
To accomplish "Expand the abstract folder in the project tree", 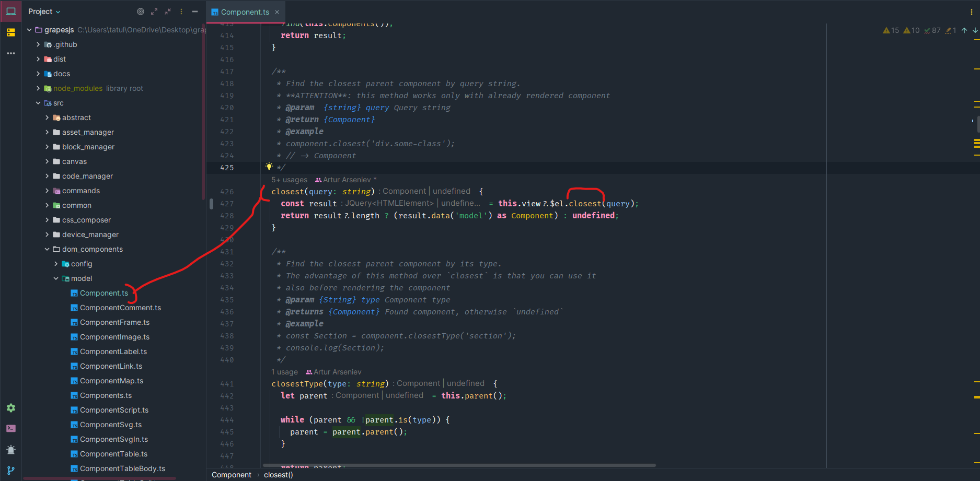I will click(x=48, y=118).
